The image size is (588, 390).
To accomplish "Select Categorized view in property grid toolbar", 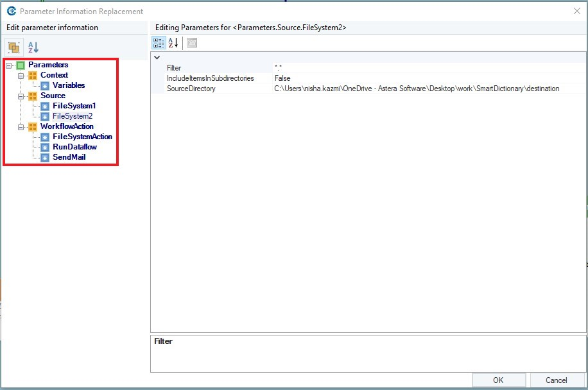I will point(158,43).
